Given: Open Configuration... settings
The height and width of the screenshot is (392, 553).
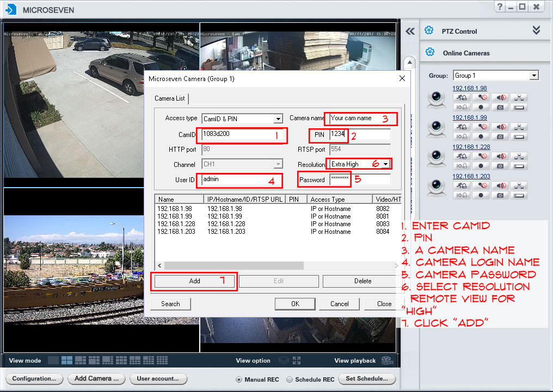Looking at the screenshot, I should coord(34,378).
